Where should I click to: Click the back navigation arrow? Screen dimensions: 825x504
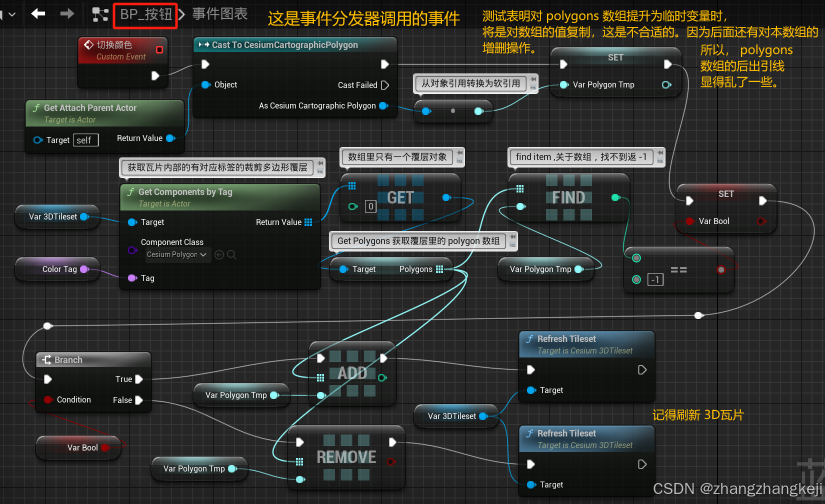pos(38,14)
